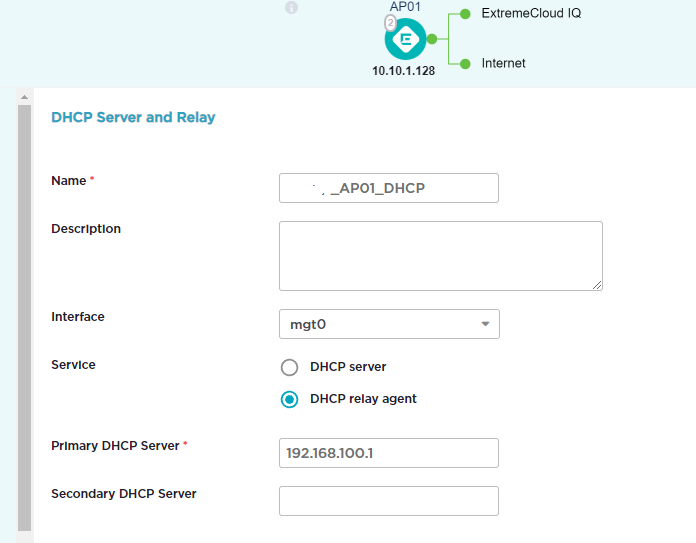The height and width of the screenshot is (543, 696).
Task: Click the scrollbar up arrow
Action: (x=25, y=97)
